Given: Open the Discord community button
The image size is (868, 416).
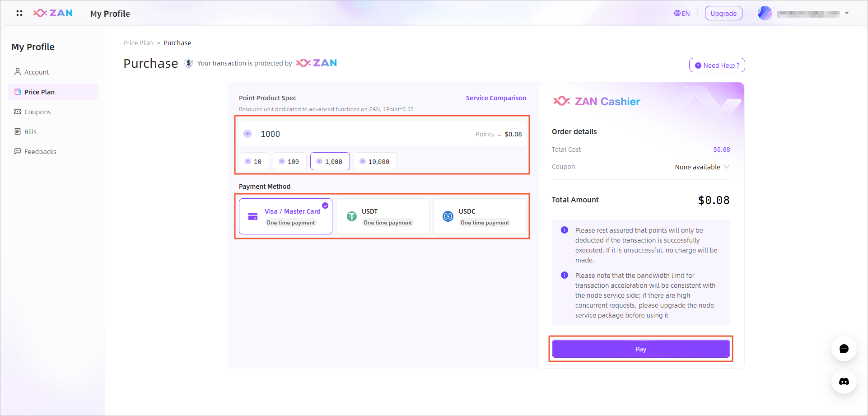Looking at the screenshot, I should coord(844,382).
